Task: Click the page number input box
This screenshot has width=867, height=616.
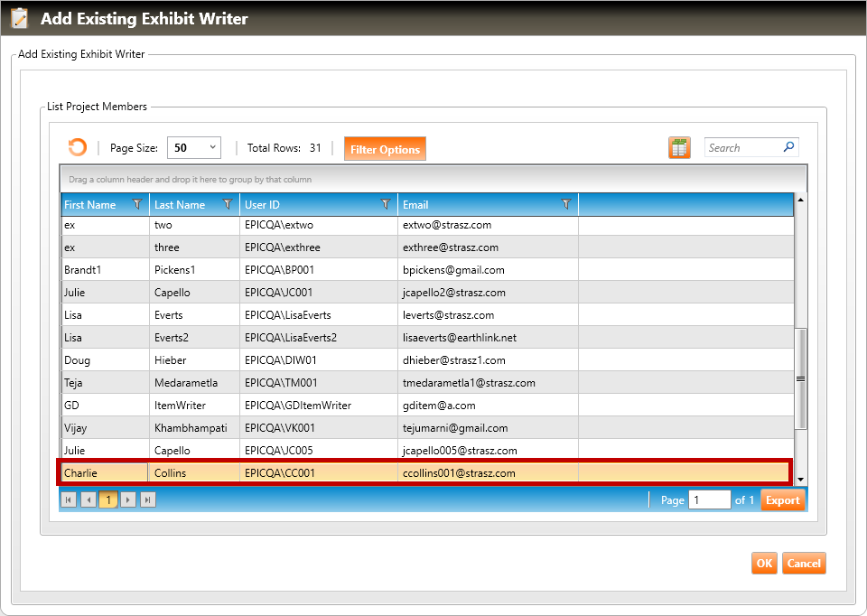Action: [x=709, y=500]
